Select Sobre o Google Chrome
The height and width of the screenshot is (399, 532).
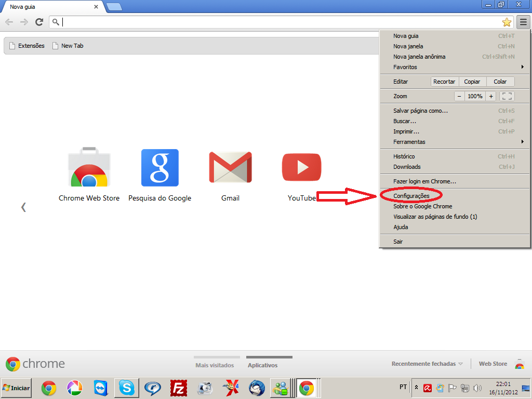[454, 206]
